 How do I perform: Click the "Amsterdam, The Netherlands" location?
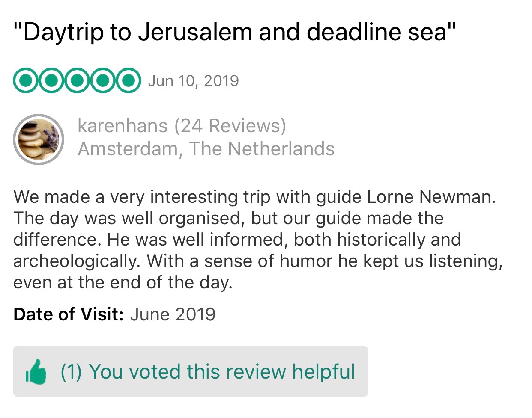tap(206, 149)
